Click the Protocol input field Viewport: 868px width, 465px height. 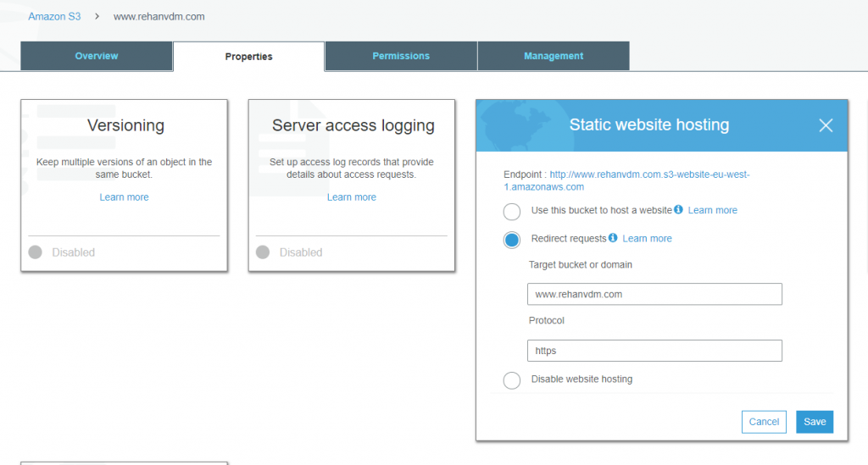[x=654, y=351]
